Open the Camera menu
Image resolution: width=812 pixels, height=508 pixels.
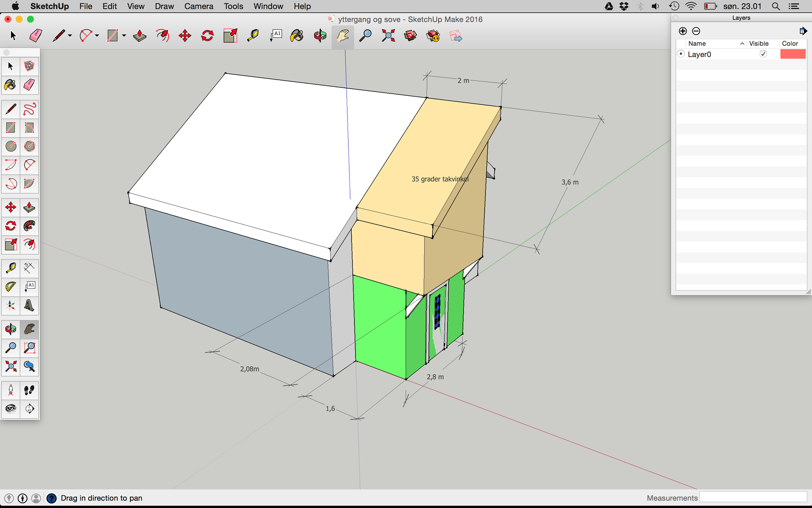click(199, 6)
